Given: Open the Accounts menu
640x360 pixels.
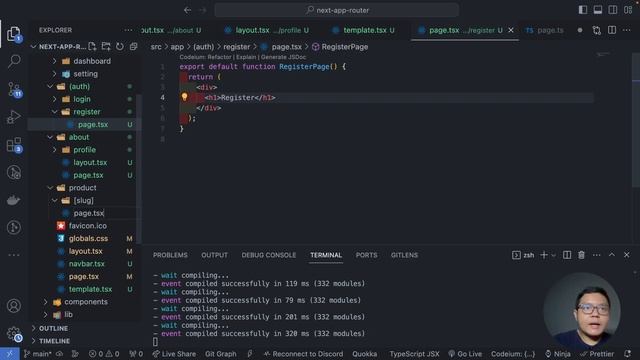Looking at the screenshot, I should click(x=13, y=305).
